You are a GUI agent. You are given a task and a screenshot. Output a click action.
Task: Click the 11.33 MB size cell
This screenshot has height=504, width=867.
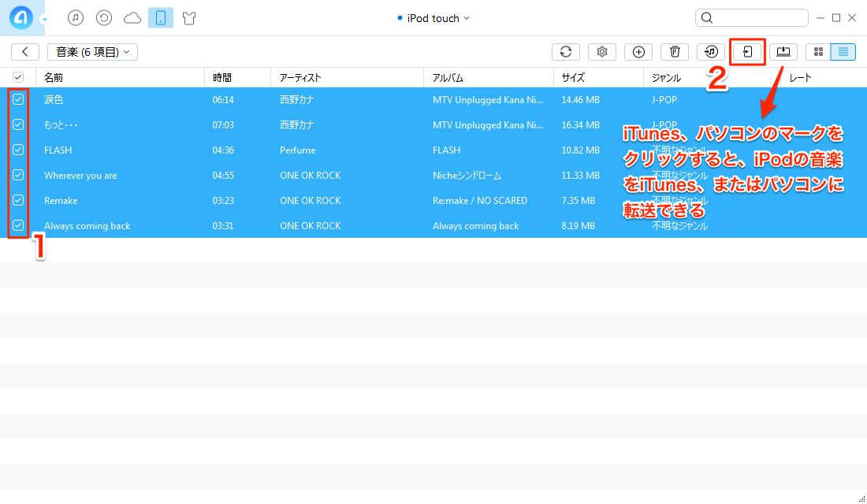[581, 176]
